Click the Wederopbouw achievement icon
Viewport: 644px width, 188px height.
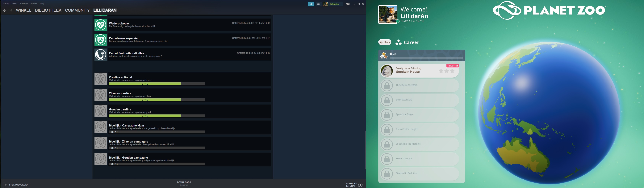pos(101,25)
